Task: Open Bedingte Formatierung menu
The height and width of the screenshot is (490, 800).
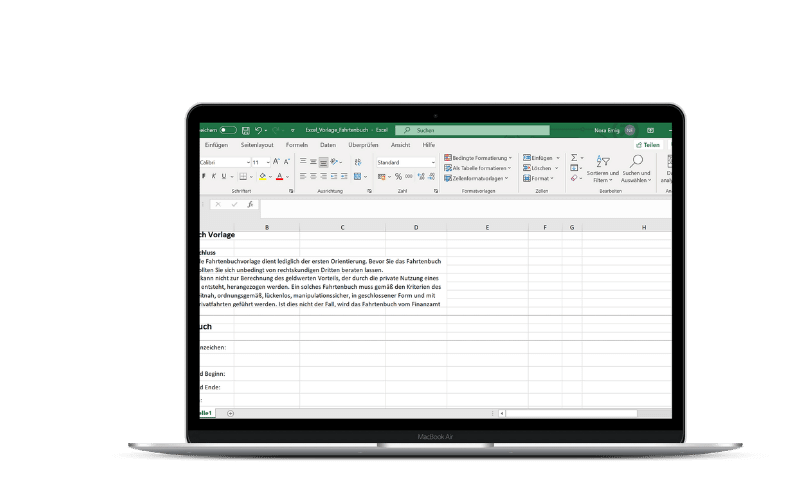Action: click(x=478, y=158)
